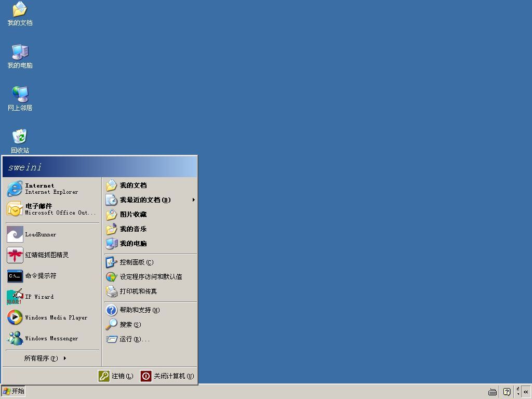532x399 pixels.
Task: Click the keyboard icon in system tray
Action: (x=493, y=392)
